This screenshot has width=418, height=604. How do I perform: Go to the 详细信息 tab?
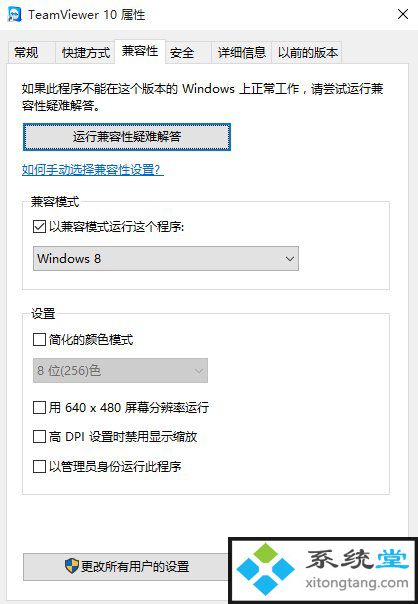pos(242,52)
